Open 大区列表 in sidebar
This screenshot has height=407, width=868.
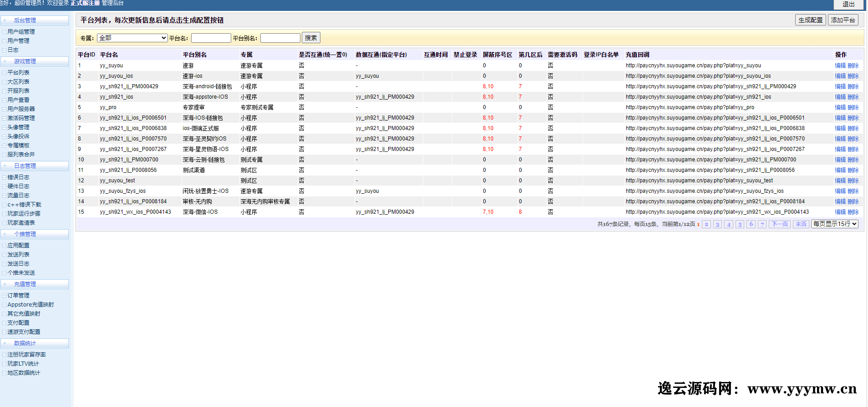click(18, 82)
